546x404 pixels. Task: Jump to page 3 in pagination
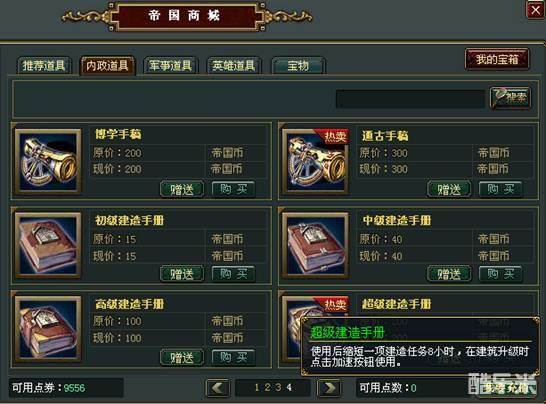click(x=278, y=387)
